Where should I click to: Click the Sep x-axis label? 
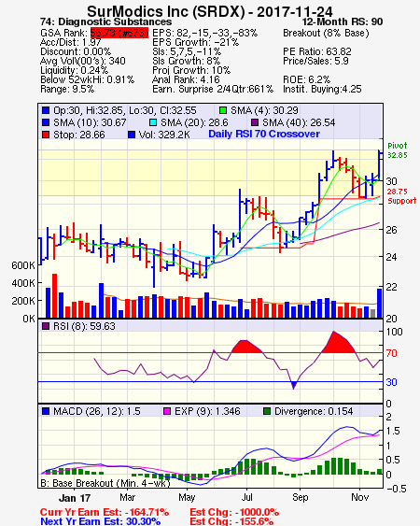tap(300, 497)
